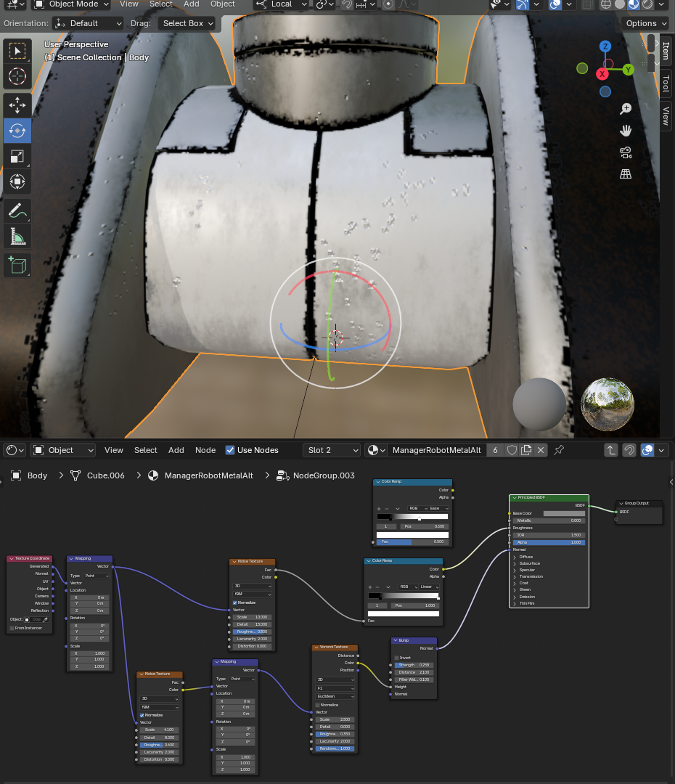Click the zoom magnifier viewport icon
This screenshot has width=675, height=784.
tap(626, 108)
